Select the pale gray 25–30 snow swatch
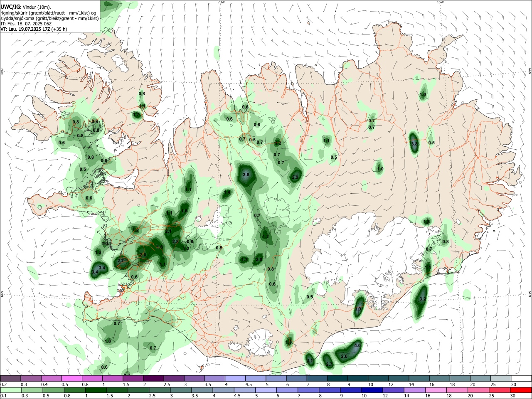The height and width of the screenshot is (399, 532). coord(500,379)
